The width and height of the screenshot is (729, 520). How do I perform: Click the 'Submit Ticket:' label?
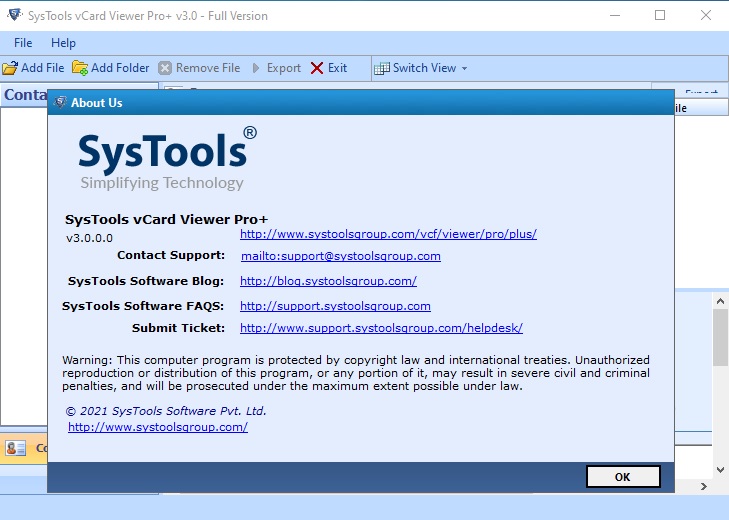tap(178, 328)
